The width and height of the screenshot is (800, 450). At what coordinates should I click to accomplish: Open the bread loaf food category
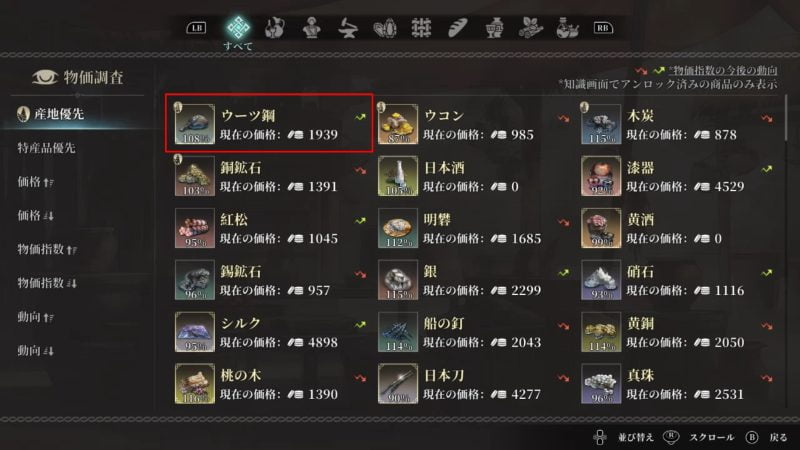458,28
